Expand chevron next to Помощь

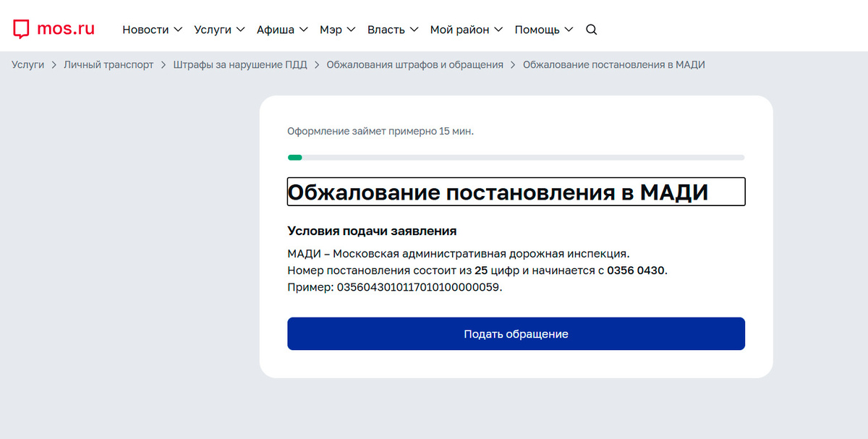(x=569, y=30)
